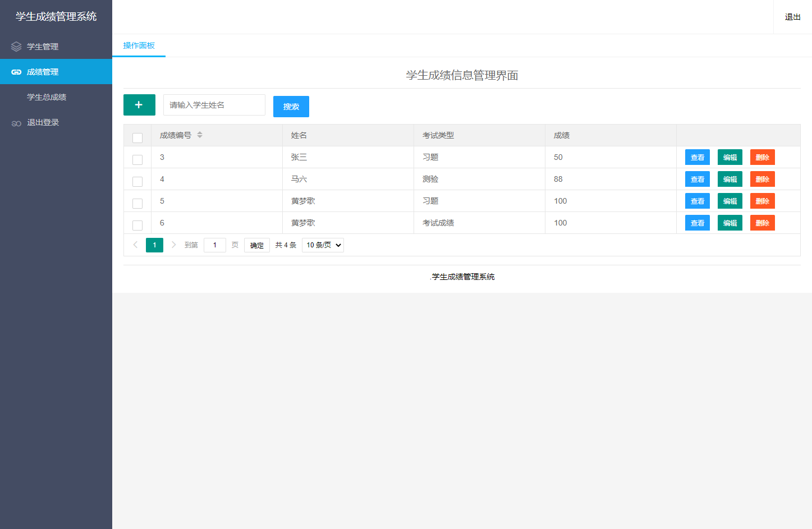Screen dimensions: 812x529
Task: Click the 删除 button for 马六's row
Action: click(762, 179)
